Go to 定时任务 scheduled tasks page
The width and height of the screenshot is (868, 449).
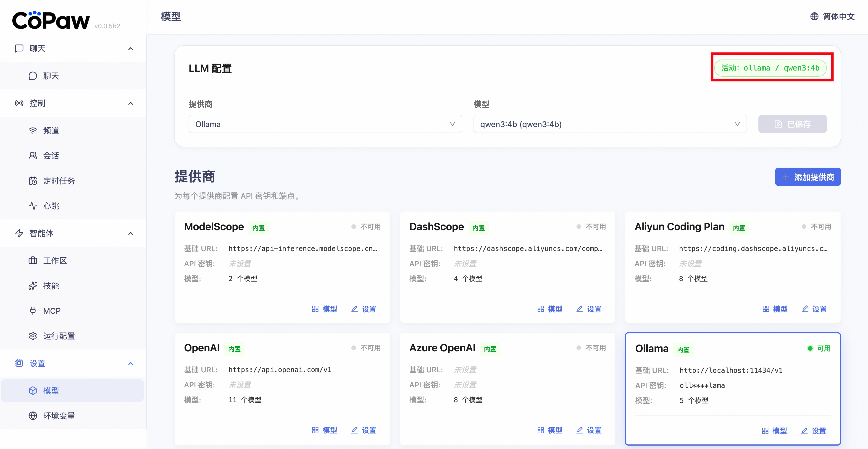coord(59,181)
